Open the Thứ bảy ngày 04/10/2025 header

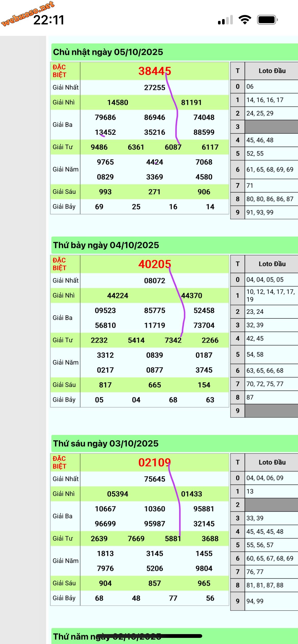click(106, 245)
